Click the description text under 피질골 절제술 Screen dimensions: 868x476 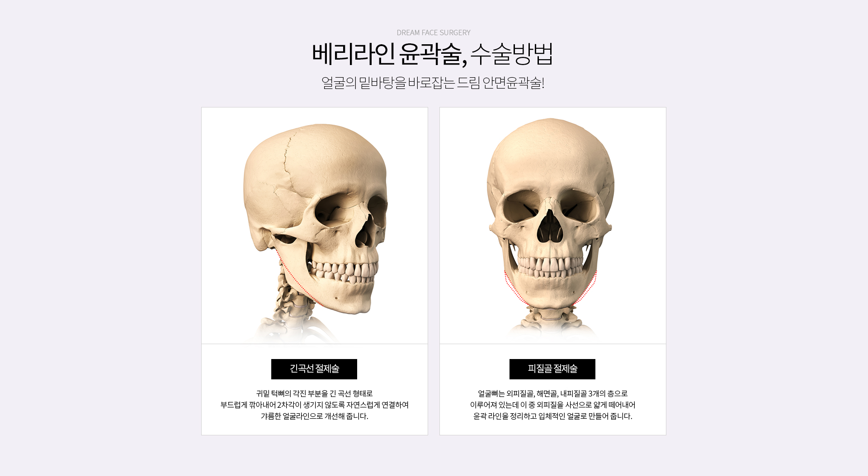click(552, 405)
